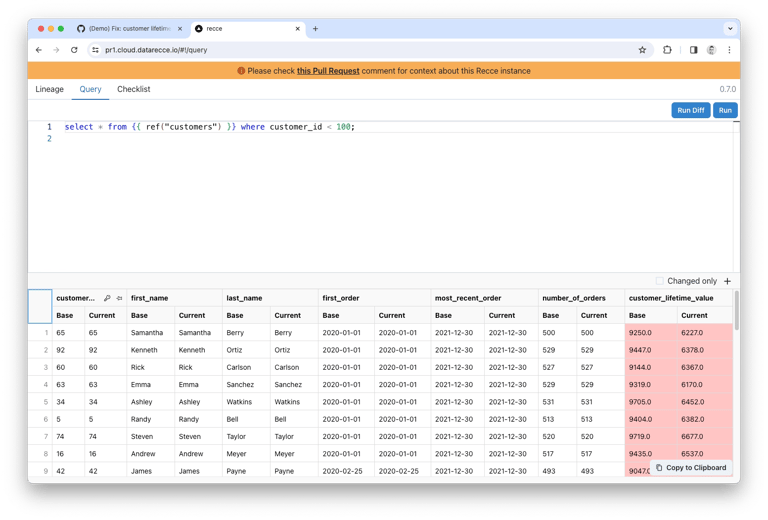Open the Chrome three-dot menu
Image resolution: width=768 pixels, height=520 pixels.
tap(729, 50)
